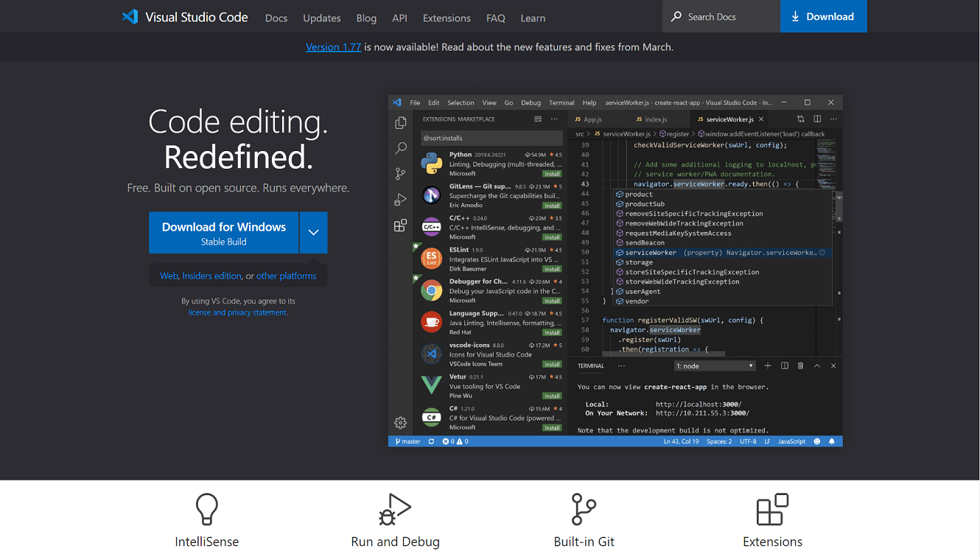Click the notification bell in the status bar
The width and height of the screenshot is (980, 557).
point(832,441)
